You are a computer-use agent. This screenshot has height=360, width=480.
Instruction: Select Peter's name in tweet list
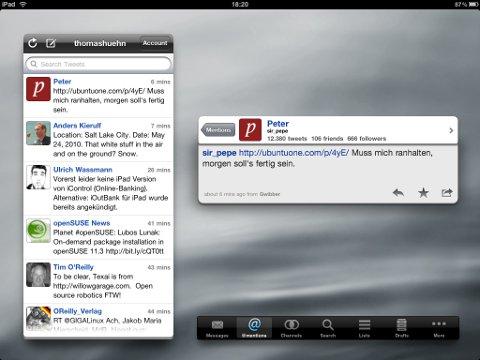(x=62, y=81)
